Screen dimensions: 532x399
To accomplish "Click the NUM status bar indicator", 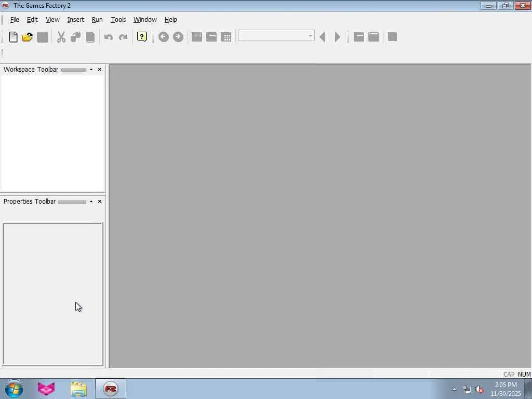I will click(524, 374).
